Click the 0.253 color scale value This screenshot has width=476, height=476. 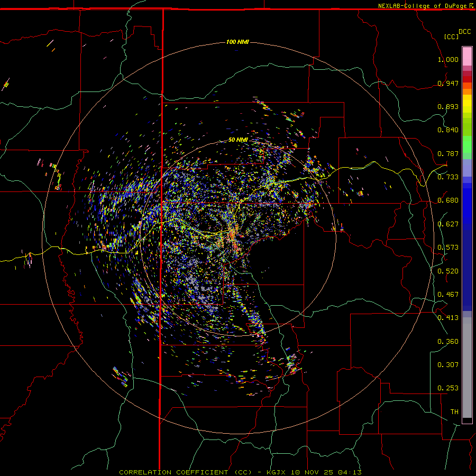(448, 388)
